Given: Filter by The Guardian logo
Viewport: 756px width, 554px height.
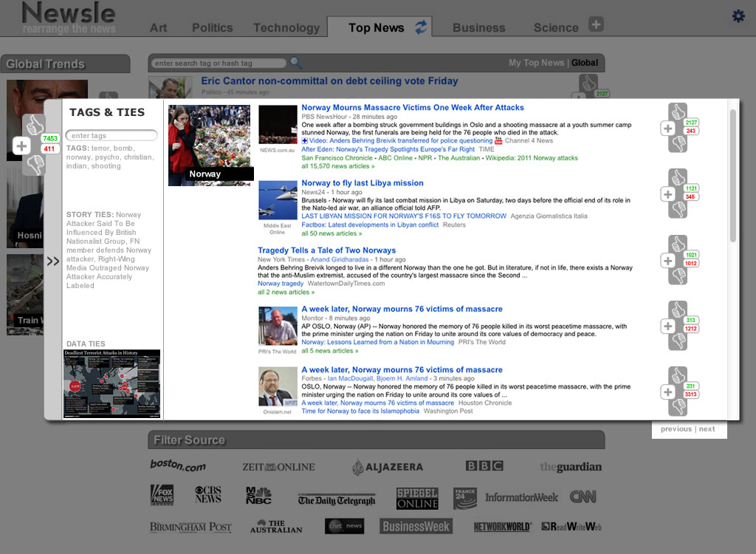Looking at the screenshot, I should coord(571,467).
